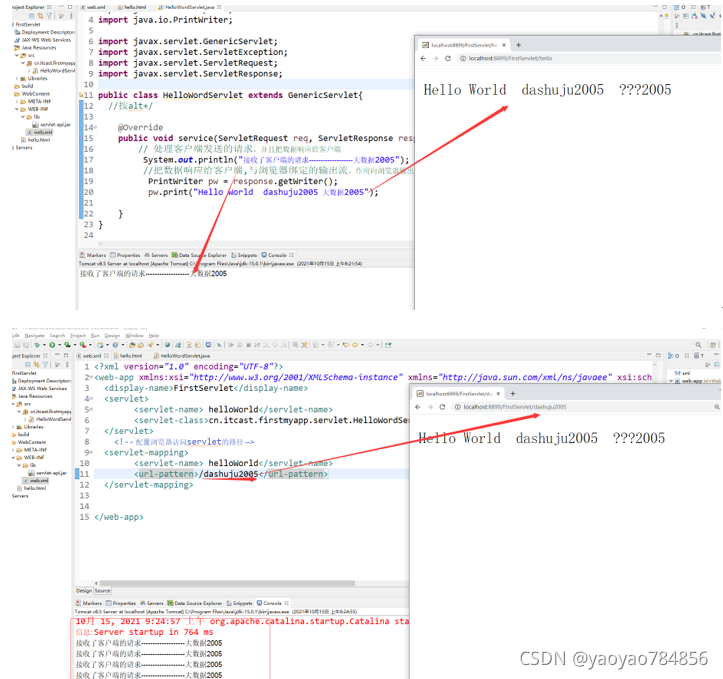Toggle folding of servlet-mapping at line 9
This screenshot has width=723, height=679.
click(91, 453)
